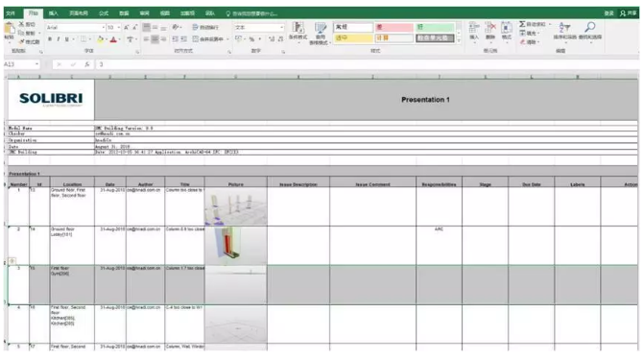Open Find and Select magnifier icon

coord(590,28)
